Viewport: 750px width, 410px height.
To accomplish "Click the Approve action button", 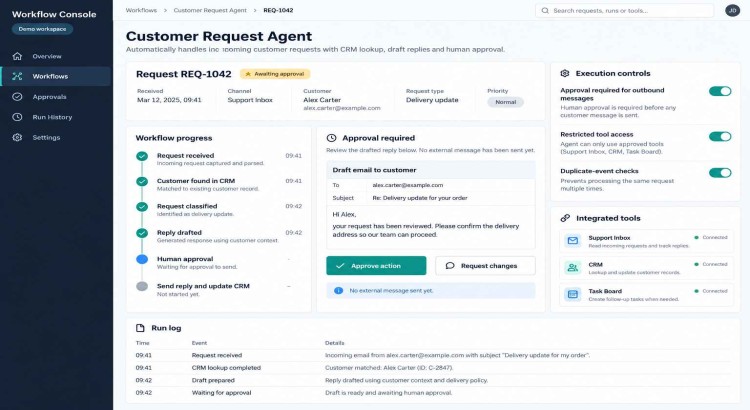I will 376,266.
